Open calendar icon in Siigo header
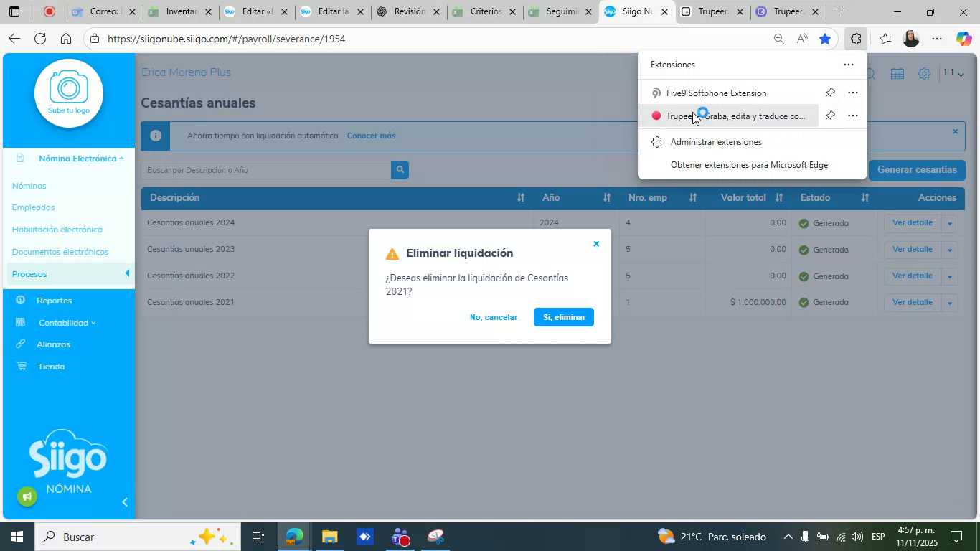 click(897, 73)
